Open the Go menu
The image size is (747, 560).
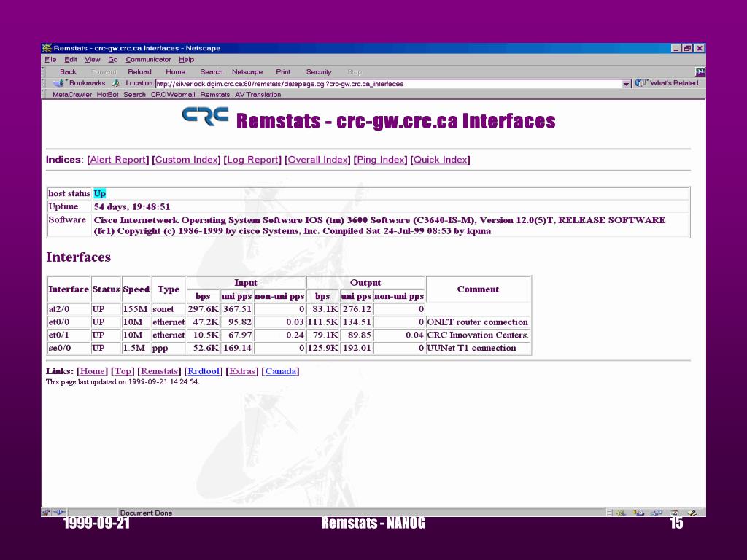coord(113,60)
